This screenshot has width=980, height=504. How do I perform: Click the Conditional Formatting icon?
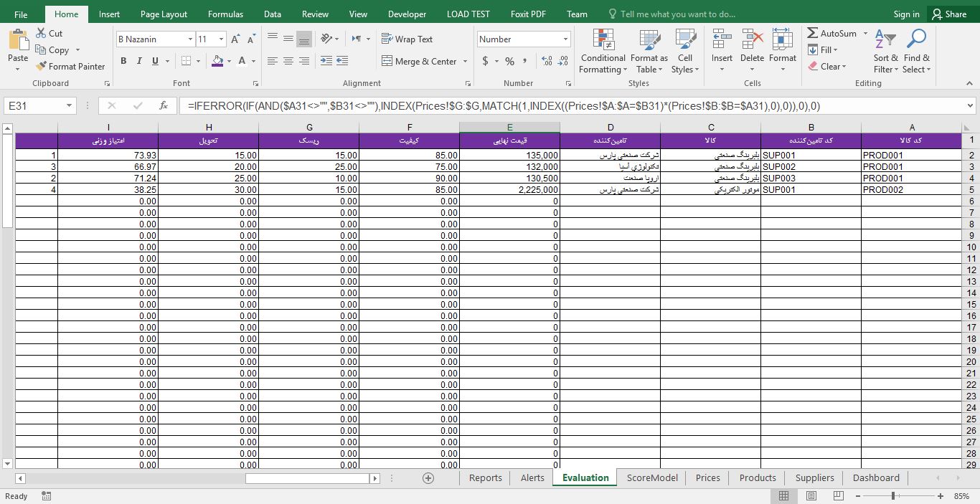[603, 40]
